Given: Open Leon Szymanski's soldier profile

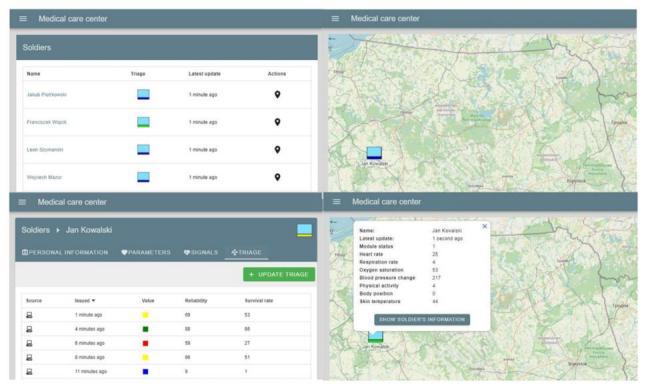Looking at the screenshot, I should [x=45, y=150].
